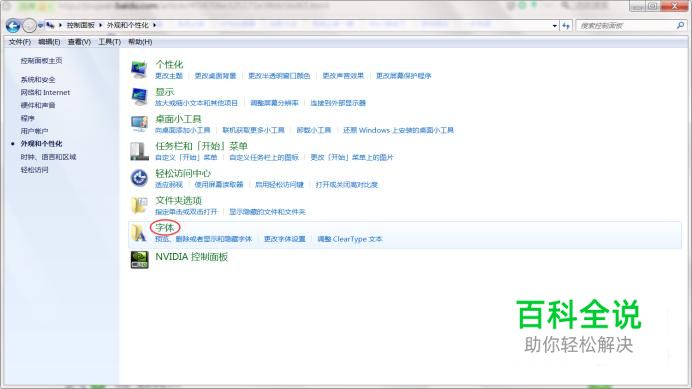
Task: Open 硬件和声音 in the sidebar
Action: pyautogui.click(x=38, y=105)
